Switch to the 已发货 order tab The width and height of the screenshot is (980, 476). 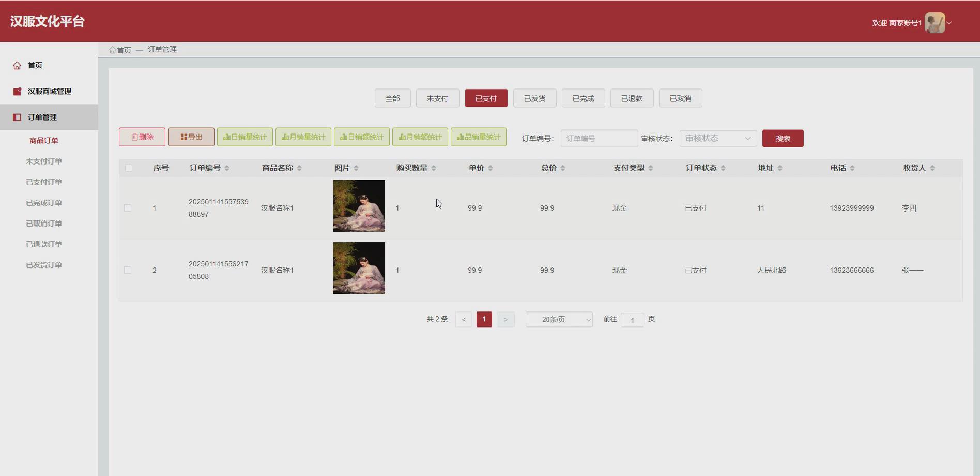[x=534, y=98]
